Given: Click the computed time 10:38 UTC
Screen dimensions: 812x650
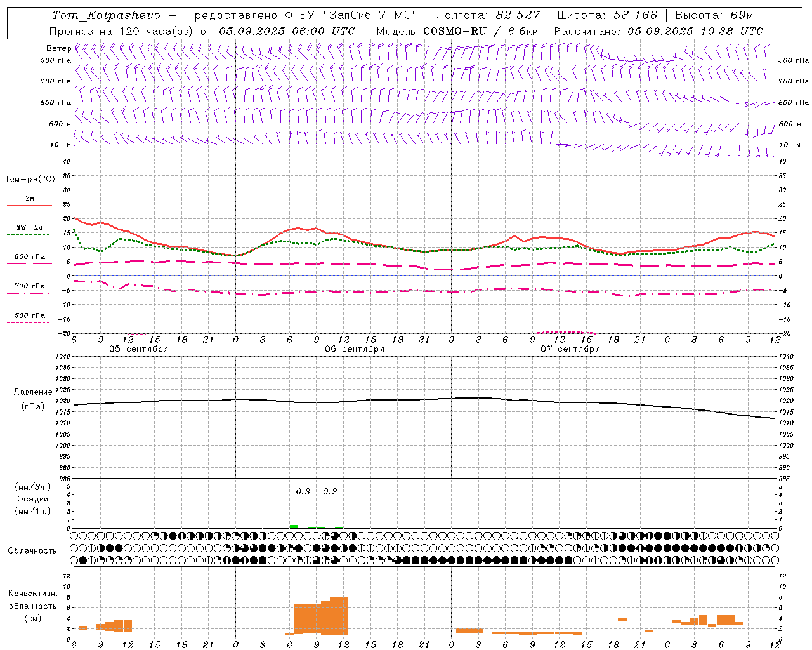Looking at the screenshot, I should point(732,31).
